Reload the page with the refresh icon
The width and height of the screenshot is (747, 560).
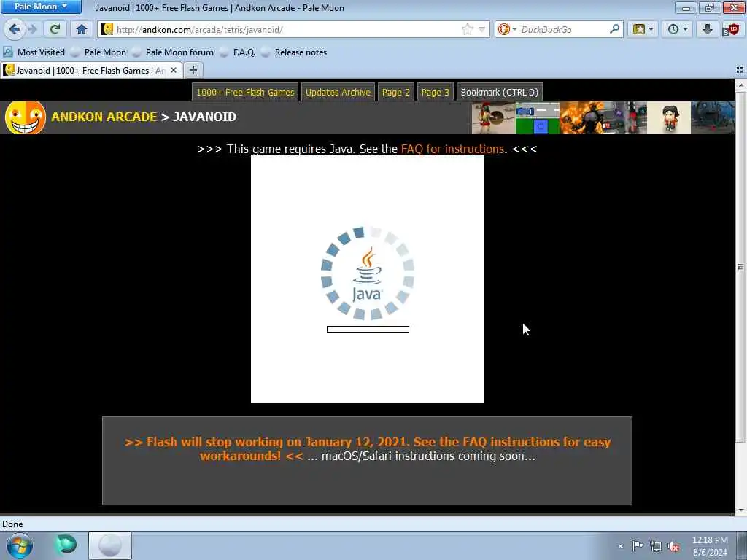coord(55,29)
